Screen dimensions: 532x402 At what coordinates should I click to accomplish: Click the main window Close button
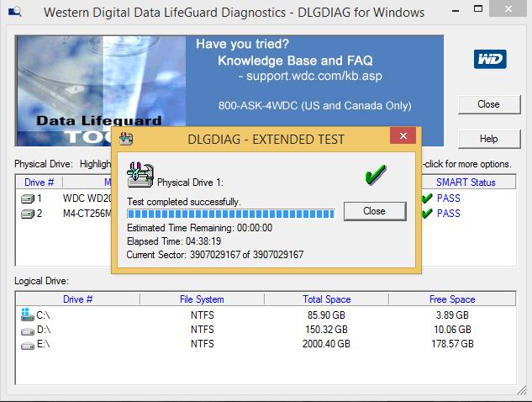tap(489, 104)
